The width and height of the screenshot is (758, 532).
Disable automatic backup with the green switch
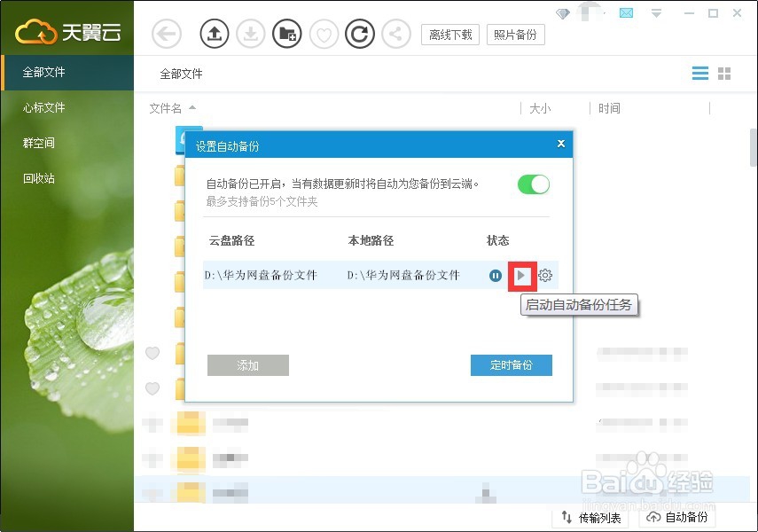click(534, 184)
